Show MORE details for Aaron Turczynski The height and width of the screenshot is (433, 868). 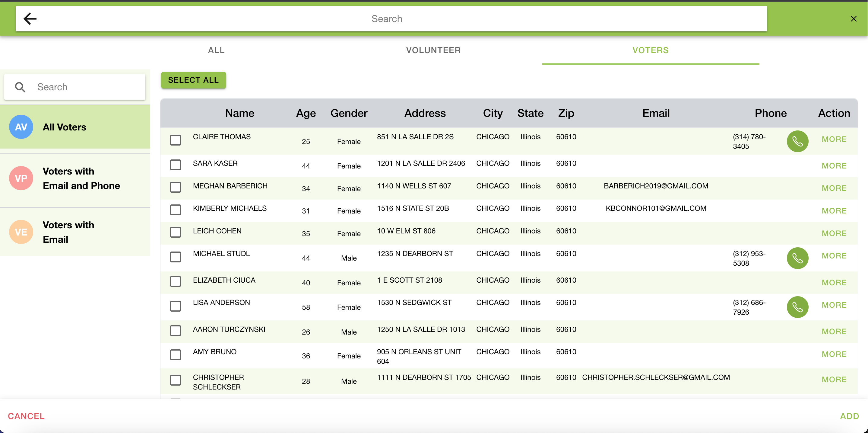coord(834,332)
